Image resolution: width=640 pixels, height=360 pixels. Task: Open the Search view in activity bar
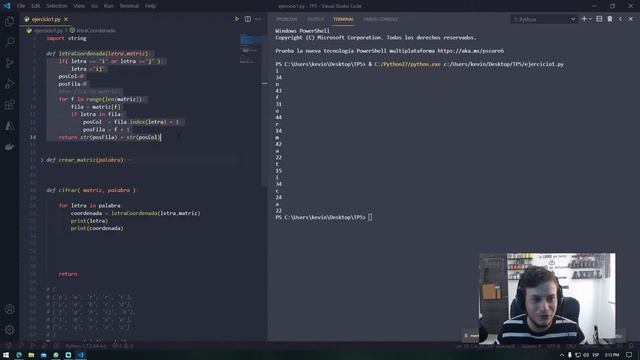click(x=9, y=42)
